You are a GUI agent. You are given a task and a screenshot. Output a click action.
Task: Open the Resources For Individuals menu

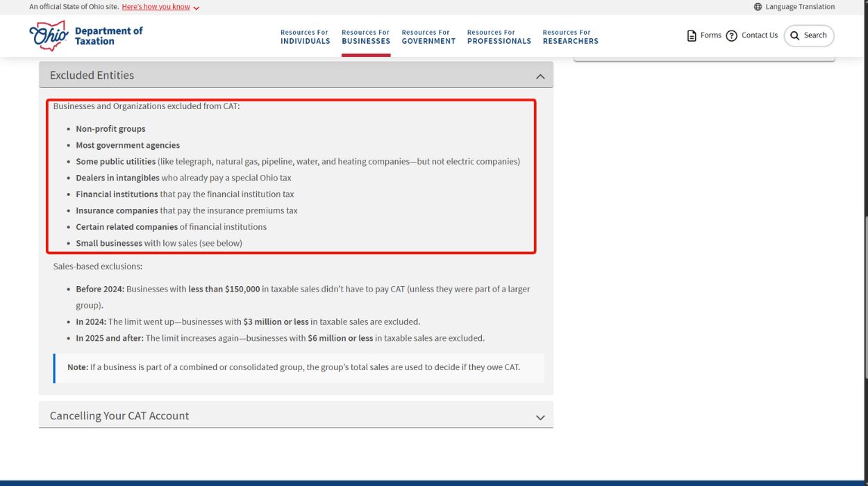(305, 36)
